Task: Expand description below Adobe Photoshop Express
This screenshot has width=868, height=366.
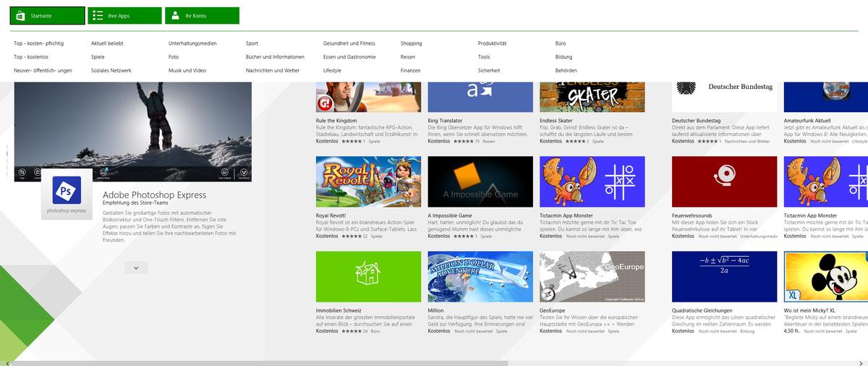Action: 135,268
